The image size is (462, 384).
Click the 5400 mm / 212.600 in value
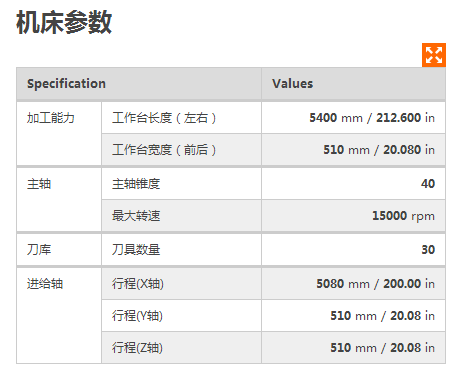tap(372, 118)
